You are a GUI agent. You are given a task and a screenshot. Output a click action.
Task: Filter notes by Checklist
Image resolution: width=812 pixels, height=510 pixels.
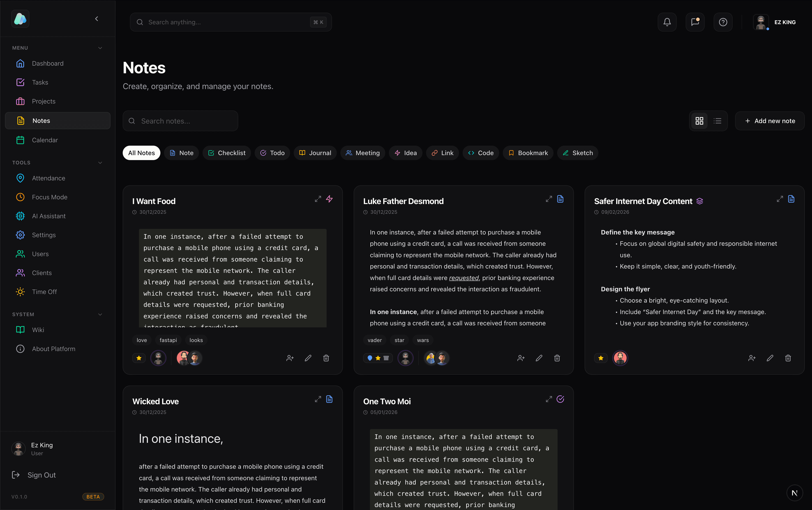pos(227,153)
